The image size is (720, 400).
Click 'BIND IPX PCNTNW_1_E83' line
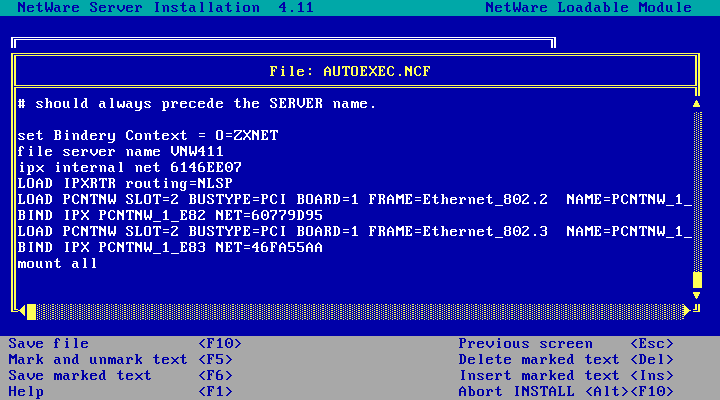[170, 248]
